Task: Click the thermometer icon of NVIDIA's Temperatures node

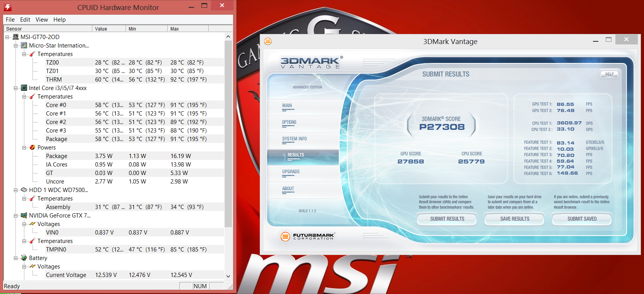Action: (x=32, y=241)
